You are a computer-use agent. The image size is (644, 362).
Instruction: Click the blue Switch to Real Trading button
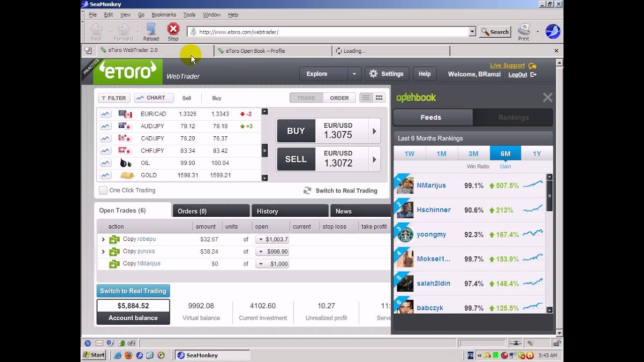click(x=133, y=291)
